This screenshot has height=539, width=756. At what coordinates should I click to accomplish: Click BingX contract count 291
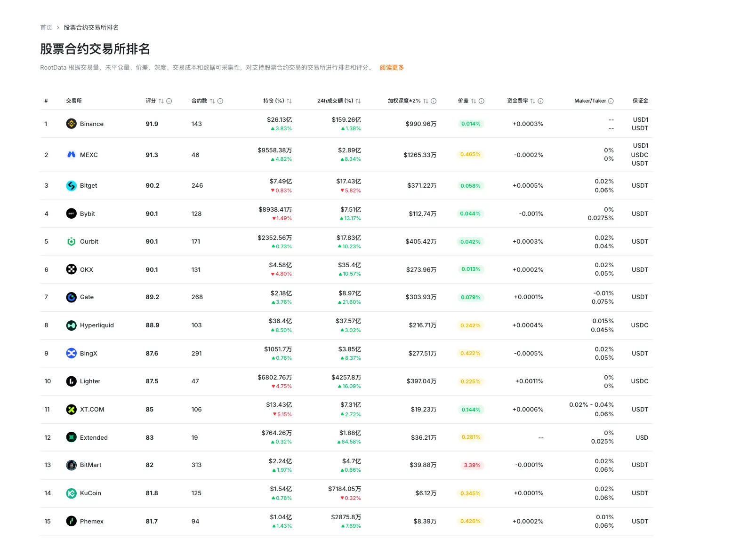pyautogui.click(x=197, y=354)
